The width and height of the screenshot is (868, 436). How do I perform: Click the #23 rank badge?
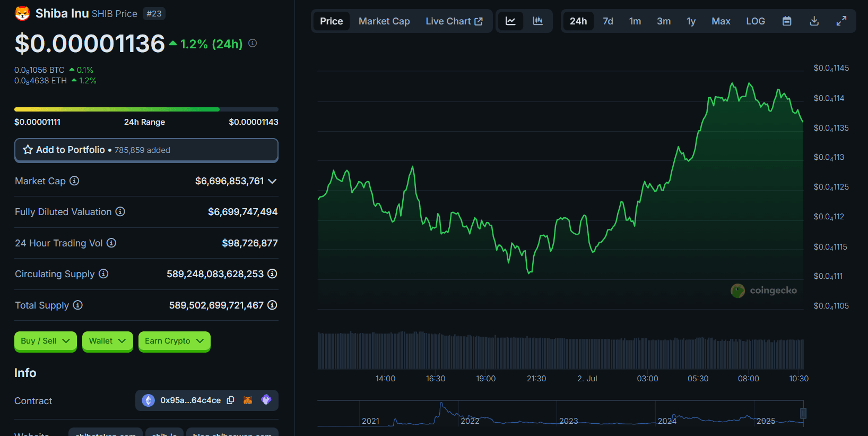[154, 14]
